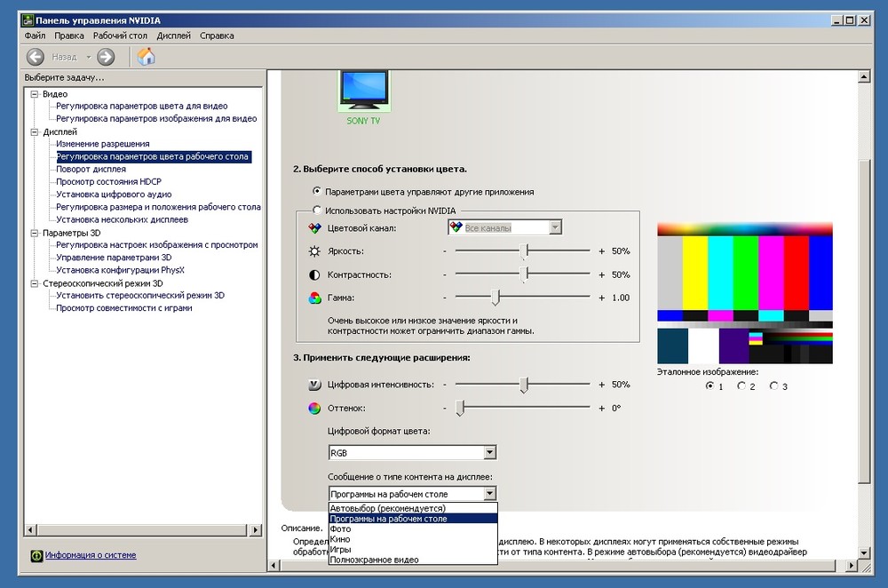This screenshot has height=588, width=888.
Task: Go to the Home page icon
Action: coord(146,57)
